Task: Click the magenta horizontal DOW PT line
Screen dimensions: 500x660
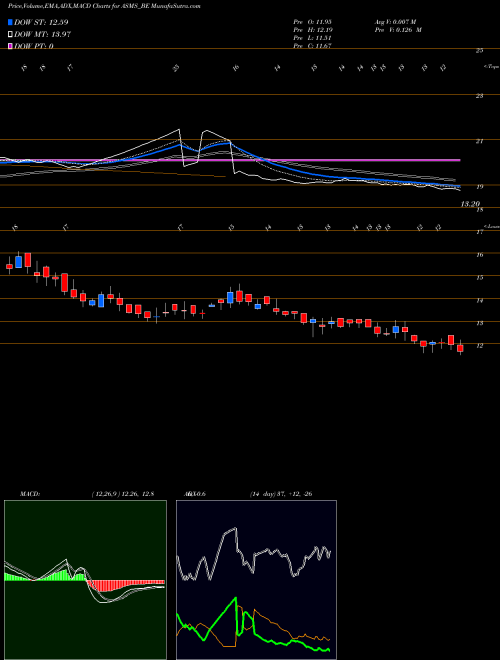Action: click(x=230, y=160)
